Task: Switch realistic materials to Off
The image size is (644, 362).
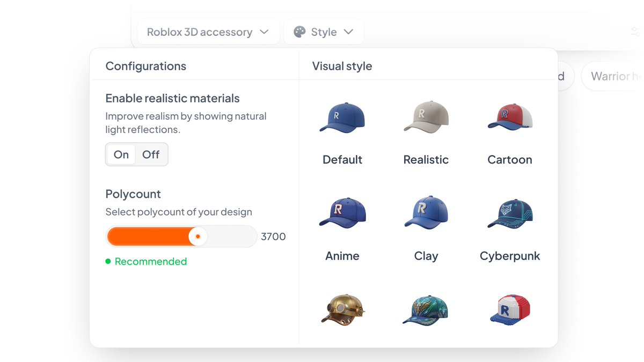Action: click(151, 154)
